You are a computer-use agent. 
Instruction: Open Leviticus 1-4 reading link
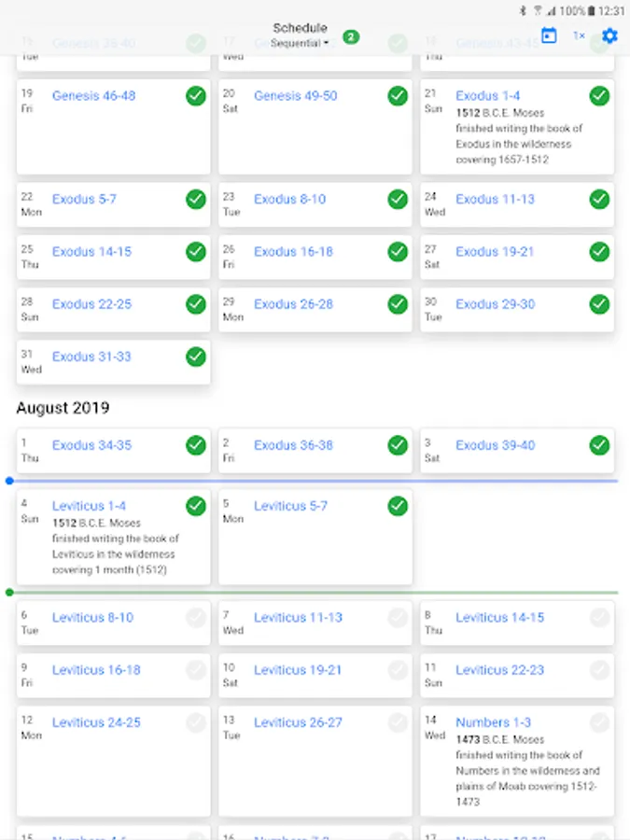point(89,506)
